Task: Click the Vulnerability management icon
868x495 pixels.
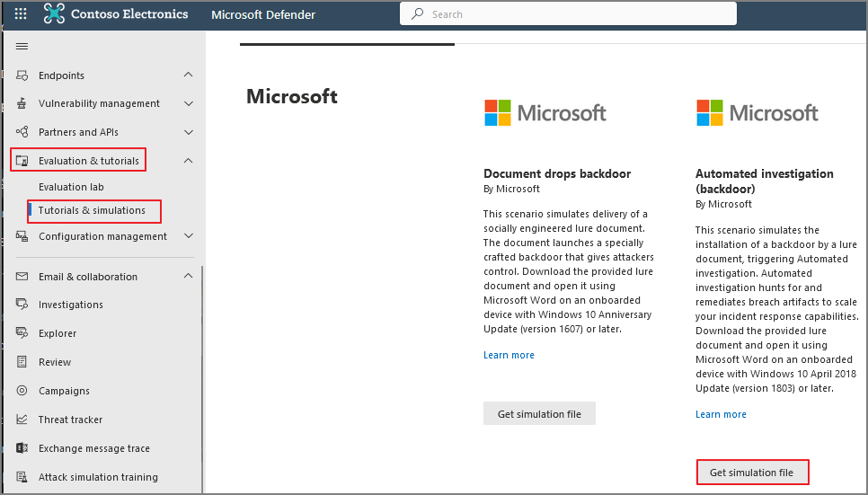Action: [x=22, y=103]
